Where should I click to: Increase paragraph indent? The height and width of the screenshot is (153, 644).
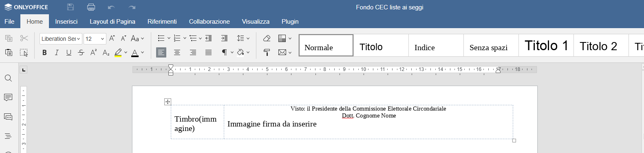coord(224,38)
